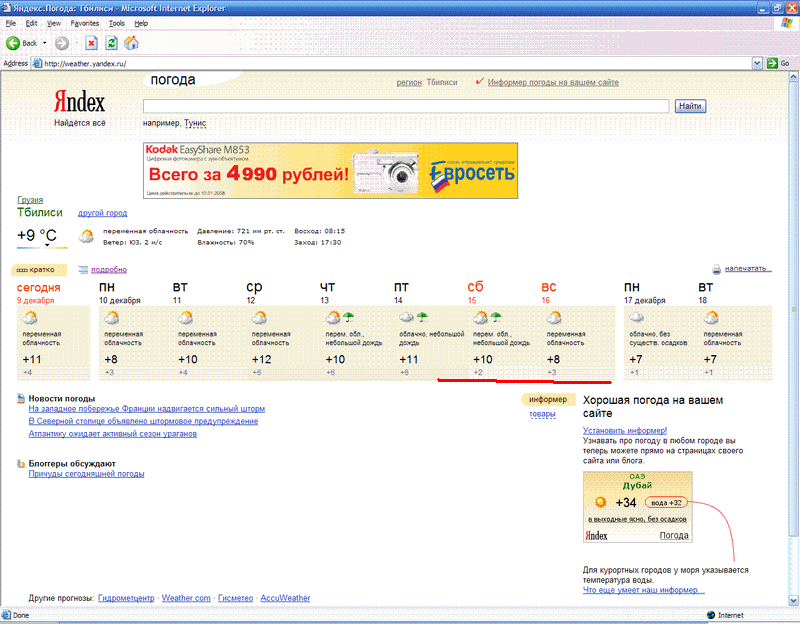Click the Kodak EasyShare banner ad
This screenshot has width=800, height=624.
click(331, 170)
